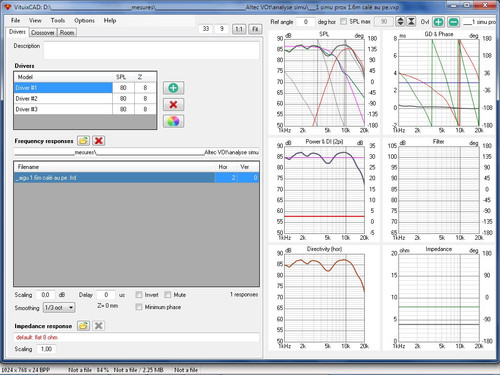Click the frequency responses folder path field
The width and height of the screenshot is (500, 375).
tap(136, 152)
